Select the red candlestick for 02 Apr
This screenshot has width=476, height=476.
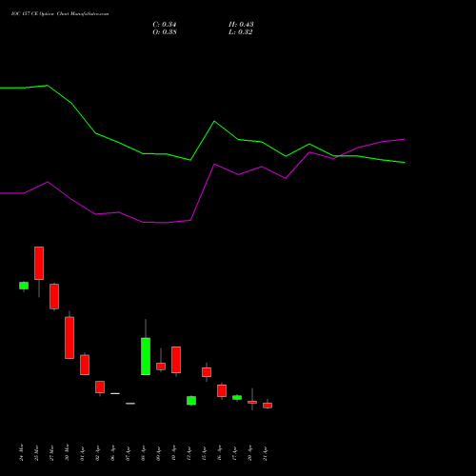point(100,387)
